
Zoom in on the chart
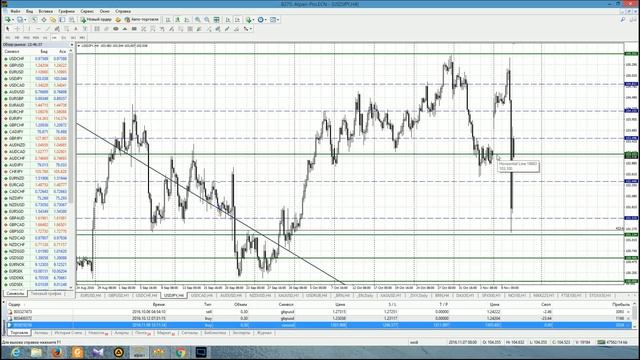coord(197,20)
